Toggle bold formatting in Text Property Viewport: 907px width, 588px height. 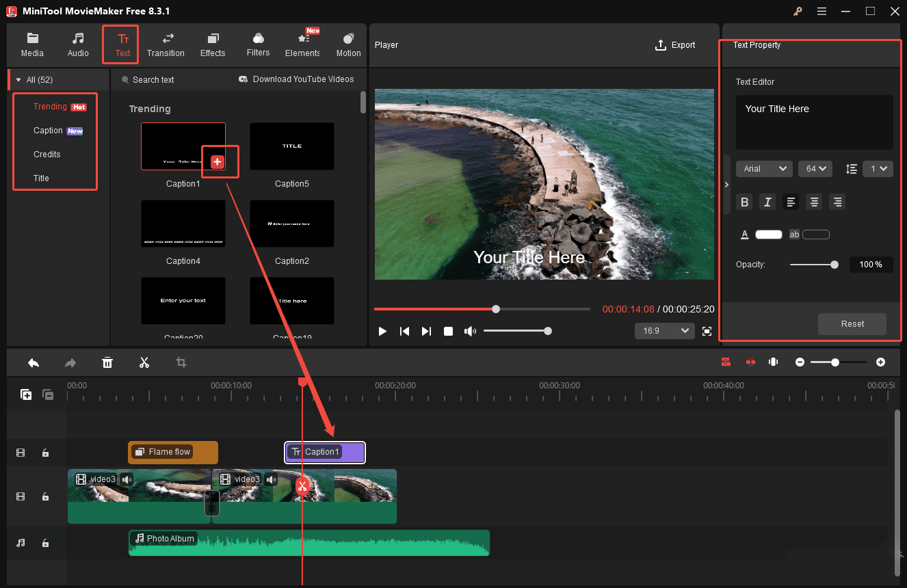pyautogui.click(x=744, y=202)
